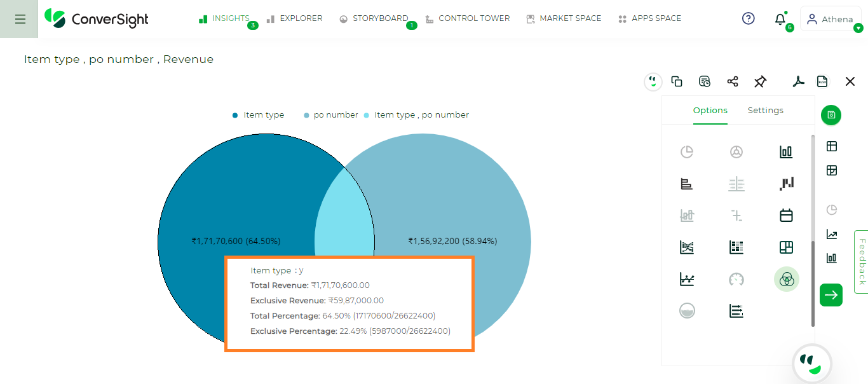
Task: Select the tornado chart type
Action: (736, 184)
